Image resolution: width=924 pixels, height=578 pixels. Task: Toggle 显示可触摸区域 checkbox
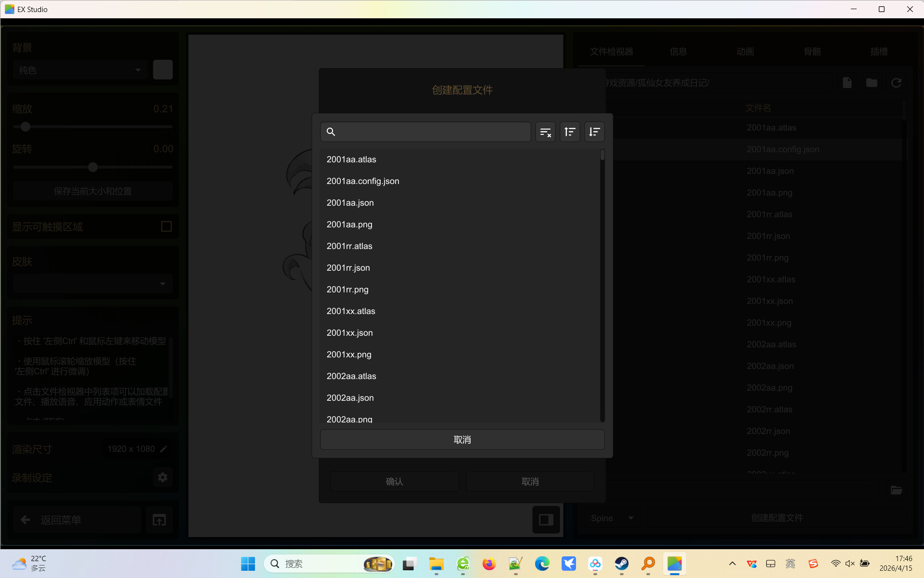coord(167,226)
